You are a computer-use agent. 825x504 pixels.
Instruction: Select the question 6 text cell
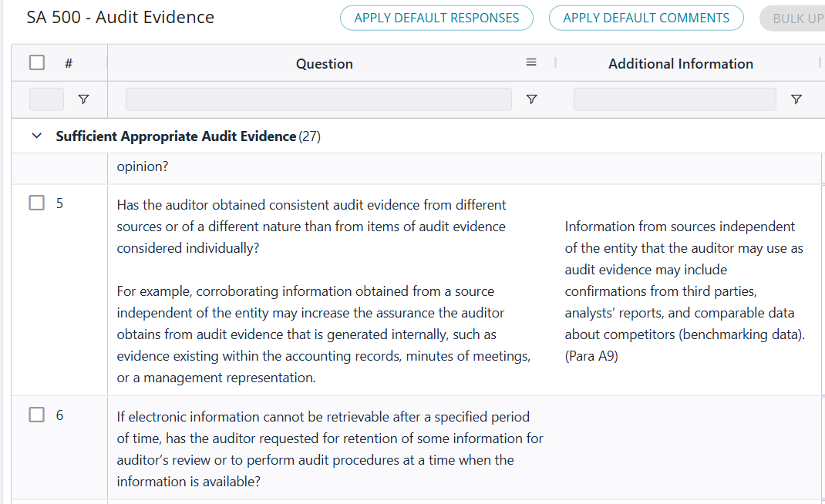[330, 449]
